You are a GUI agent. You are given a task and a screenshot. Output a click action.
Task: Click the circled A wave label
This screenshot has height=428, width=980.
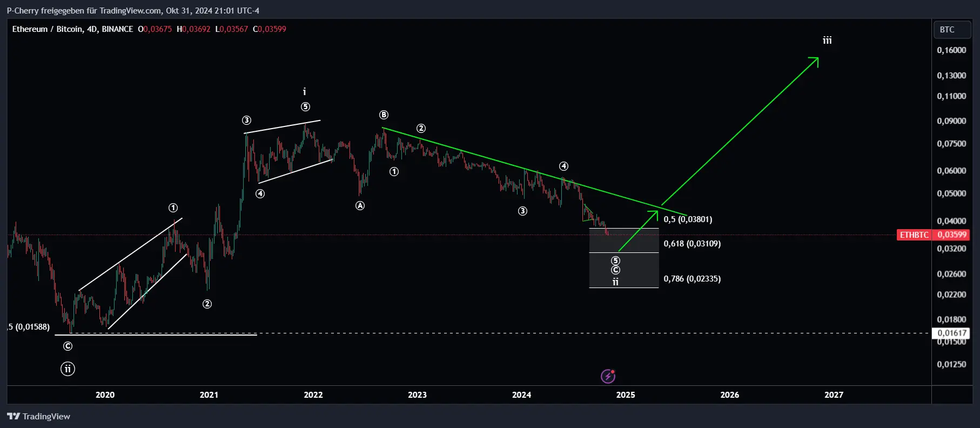(360, 205)
